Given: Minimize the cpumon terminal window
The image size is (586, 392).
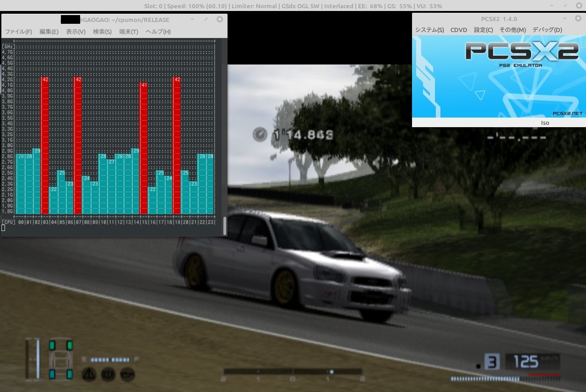Looking at the screenshot, I should [191, 20].
